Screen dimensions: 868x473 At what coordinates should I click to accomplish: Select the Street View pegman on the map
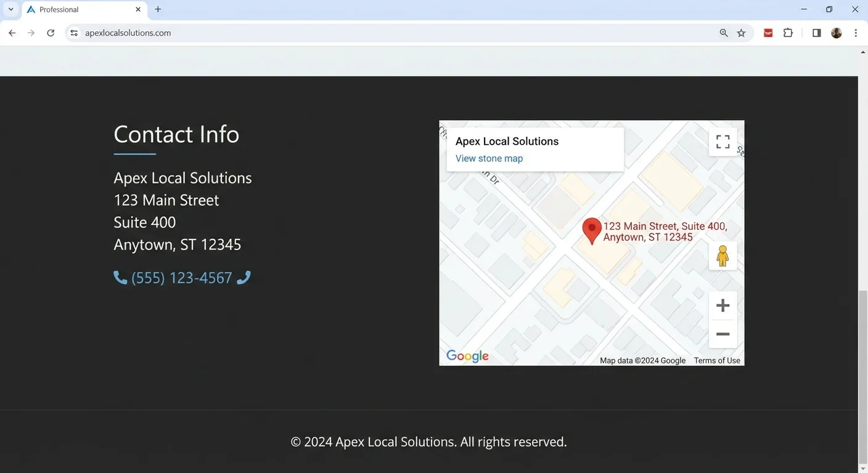[x=723, y=256]
